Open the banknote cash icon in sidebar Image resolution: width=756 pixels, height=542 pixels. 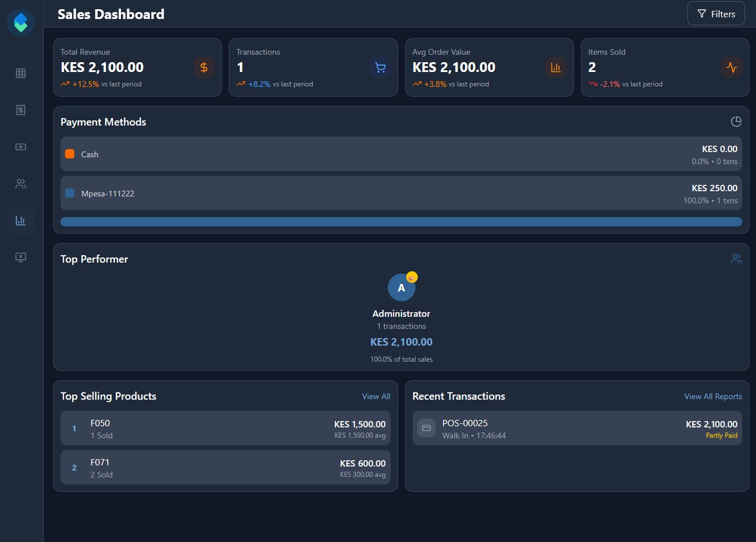point(21,147)
